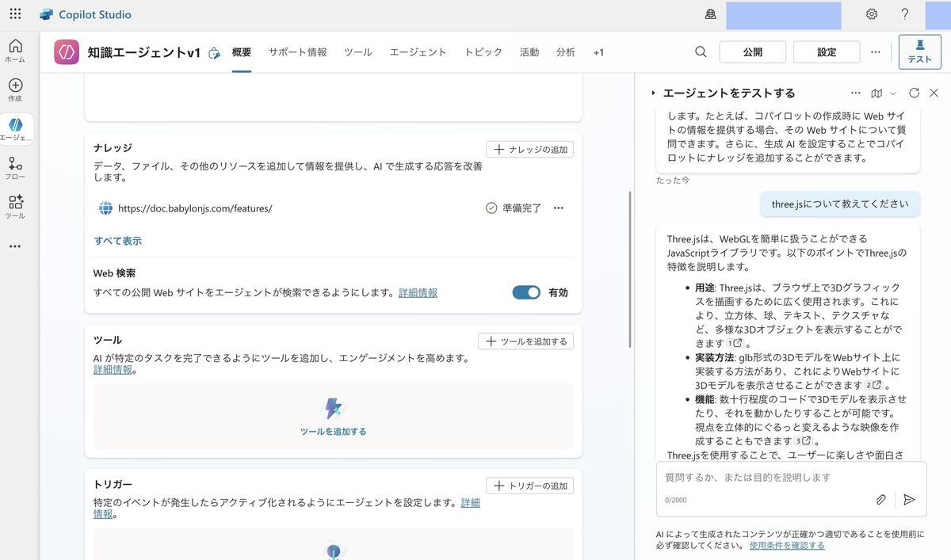Click the activity map icon in test panel
Image resolution: width=951 pixels, height=560 pixels.
coord(877,93)
